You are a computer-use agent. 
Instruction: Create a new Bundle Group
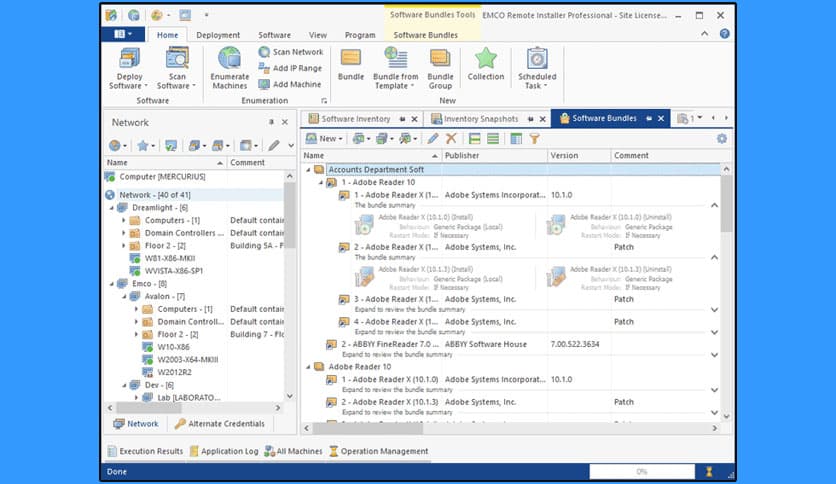tap(440, 68)
